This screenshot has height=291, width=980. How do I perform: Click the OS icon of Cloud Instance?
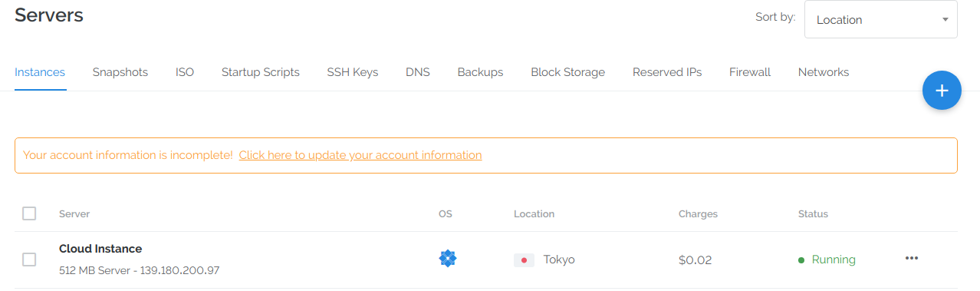[448, 259]
